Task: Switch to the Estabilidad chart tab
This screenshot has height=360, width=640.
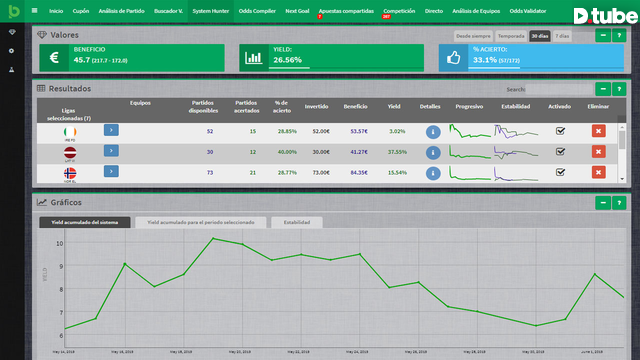Action: pos(297,222)
